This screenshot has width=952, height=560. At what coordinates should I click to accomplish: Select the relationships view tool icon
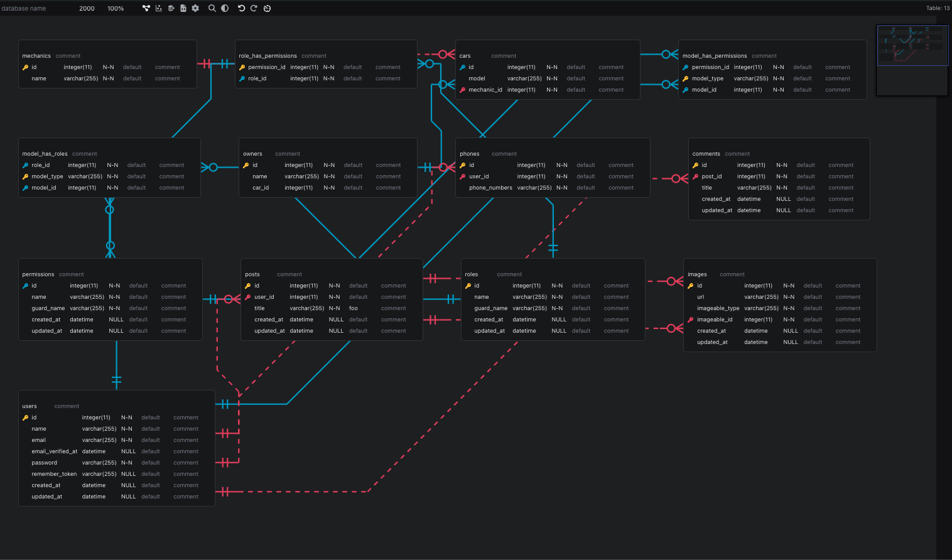(x=146, y=8)
